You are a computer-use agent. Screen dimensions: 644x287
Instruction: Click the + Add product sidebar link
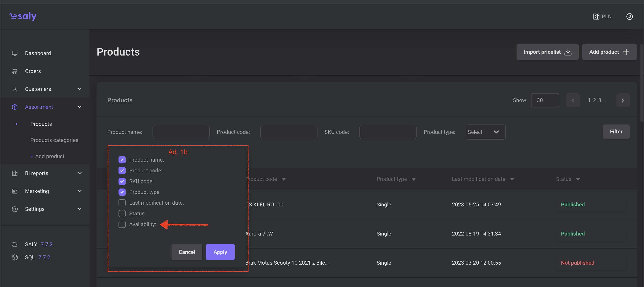[47, 156]
